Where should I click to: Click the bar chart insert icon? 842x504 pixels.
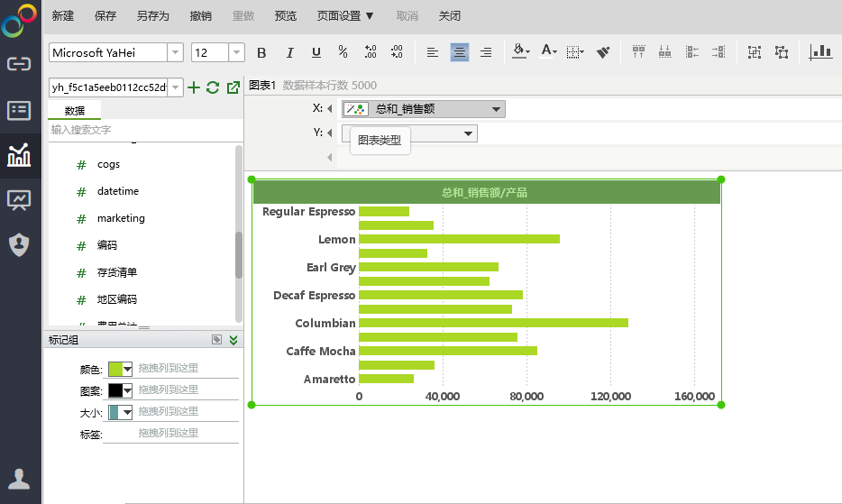(820, 52)
